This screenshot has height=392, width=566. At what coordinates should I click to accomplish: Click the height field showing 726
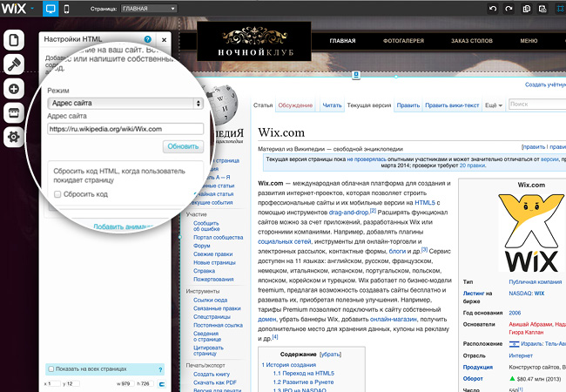pos(145,383)
